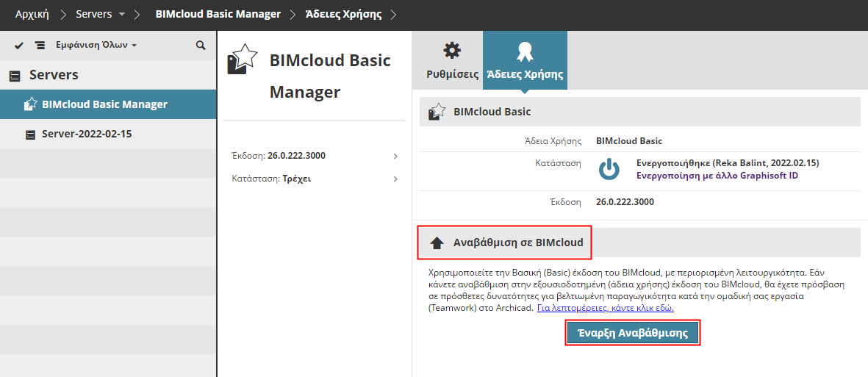Expand the Servers breadcrumb dropdown arrow
Image resolution: width=868 pixels, height=377 pixels.
pyautogui.click(x=122, y=15)
